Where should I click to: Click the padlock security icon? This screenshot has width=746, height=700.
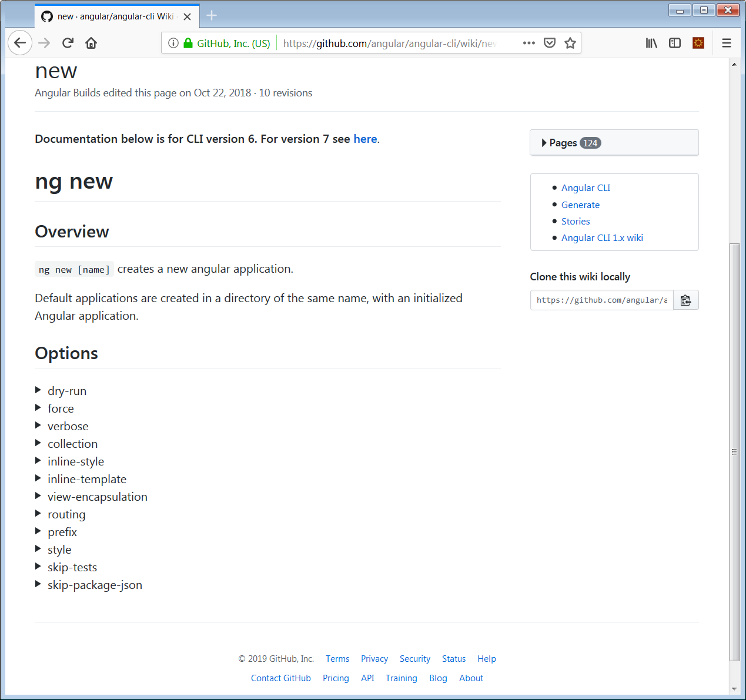click(188, 42)
